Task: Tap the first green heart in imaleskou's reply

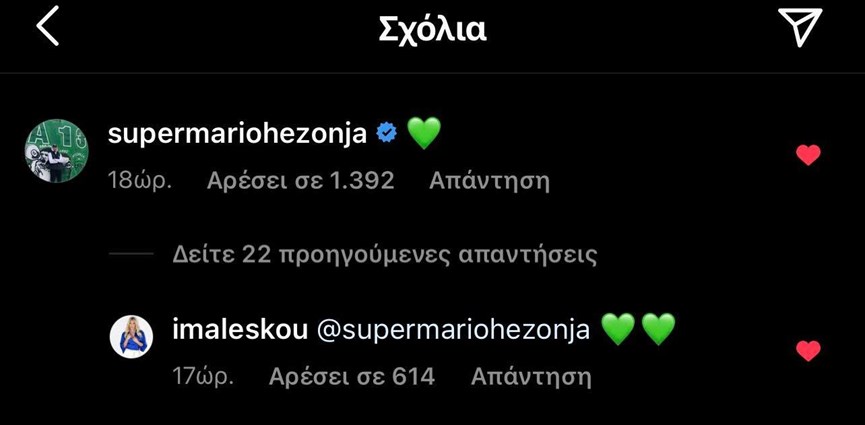Action: (617, 329)
